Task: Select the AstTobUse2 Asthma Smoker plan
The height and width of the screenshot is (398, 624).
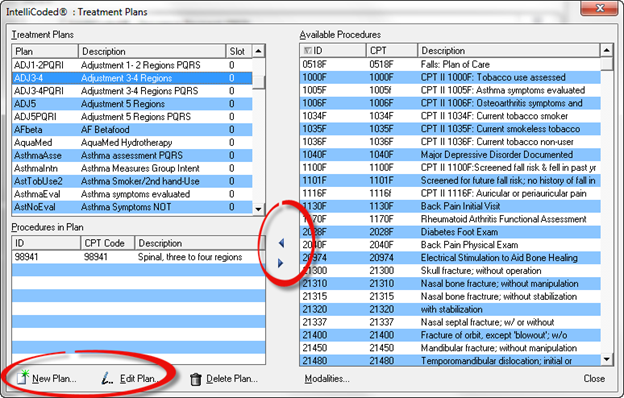Action: (x=132, y=181)
